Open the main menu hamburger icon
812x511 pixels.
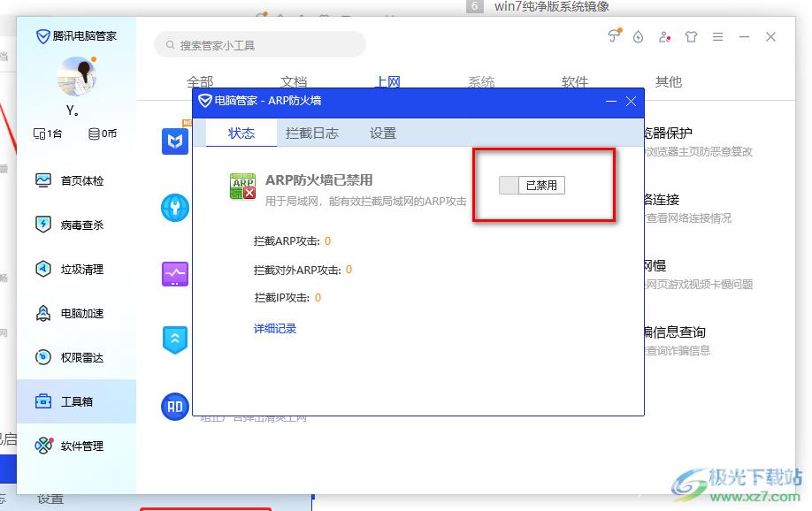[x=717, y=37]
